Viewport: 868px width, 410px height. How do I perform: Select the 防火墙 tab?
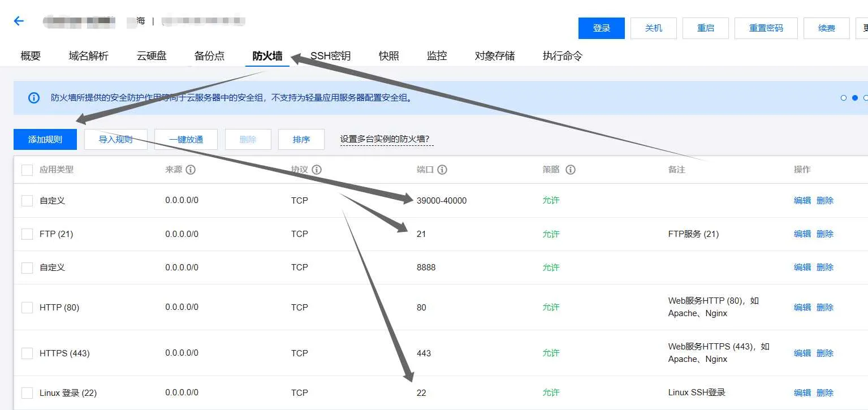tap(267, 56)
